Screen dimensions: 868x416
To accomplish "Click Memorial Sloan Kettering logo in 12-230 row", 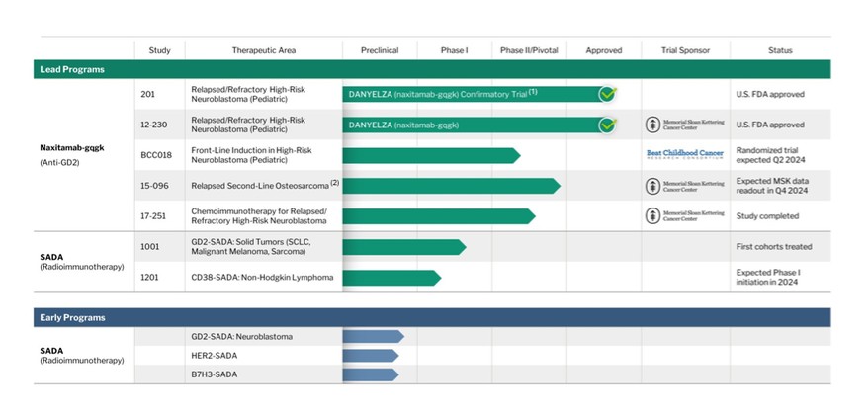I will (x=685, y=125).
